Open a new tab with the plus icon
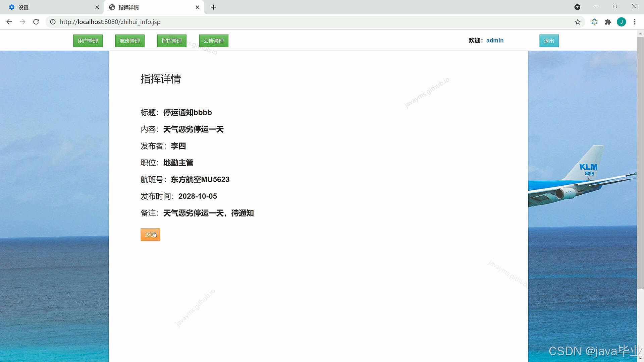The image size is (644, 362). point(213,7)
